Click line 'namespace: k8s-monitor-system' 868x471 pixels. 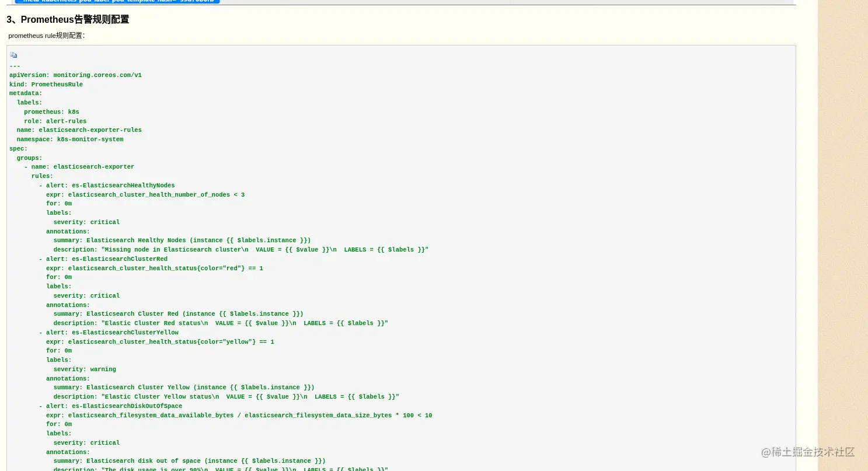(70, 139)
